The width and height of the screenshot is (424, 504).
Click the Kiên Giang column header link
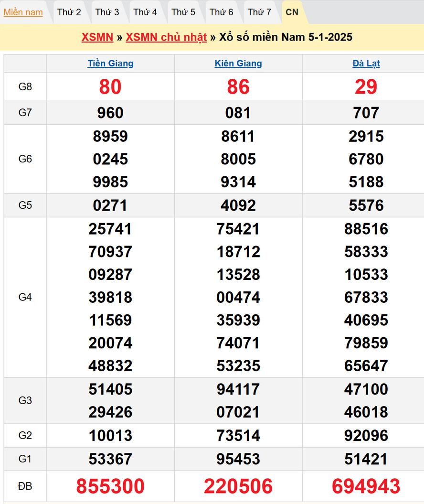pyautogui.click(x=238, y=64)
